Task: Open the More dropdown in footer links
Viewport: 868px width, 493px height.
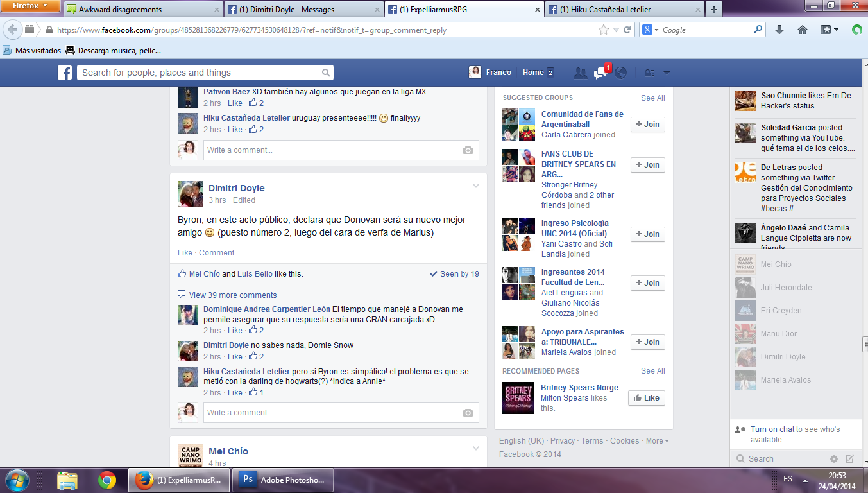Action: pos(657,441)
